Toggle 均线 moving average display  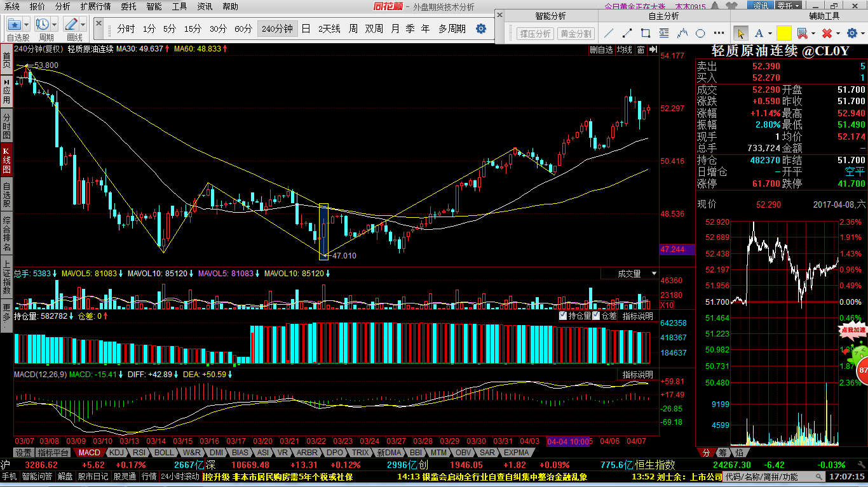(625, 49)
